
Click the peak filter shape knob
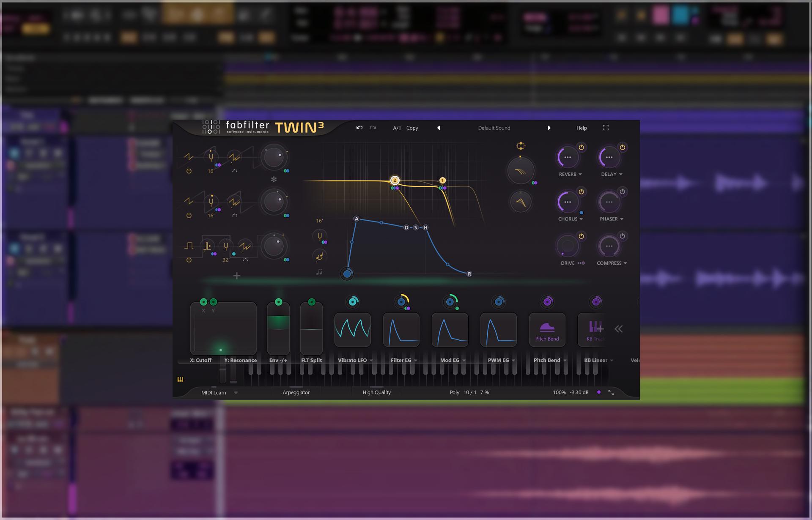click(521, 202)
